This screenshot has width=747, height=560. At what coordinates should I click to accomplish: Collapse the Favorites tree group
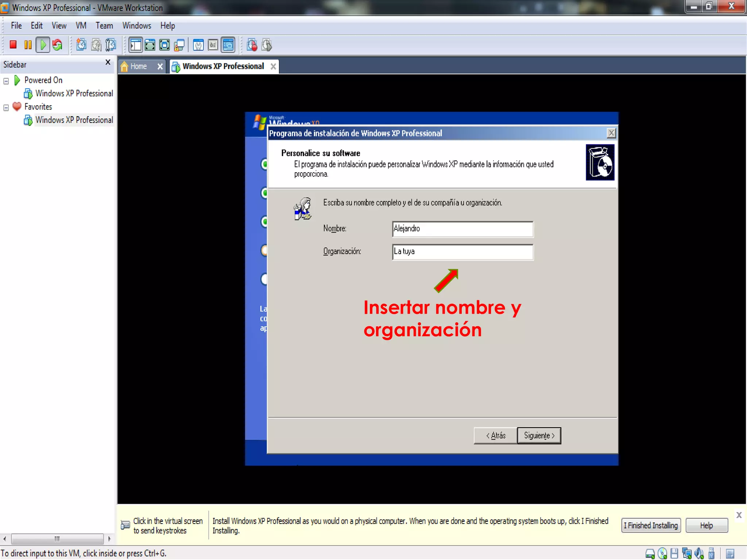tap(6, 108)
